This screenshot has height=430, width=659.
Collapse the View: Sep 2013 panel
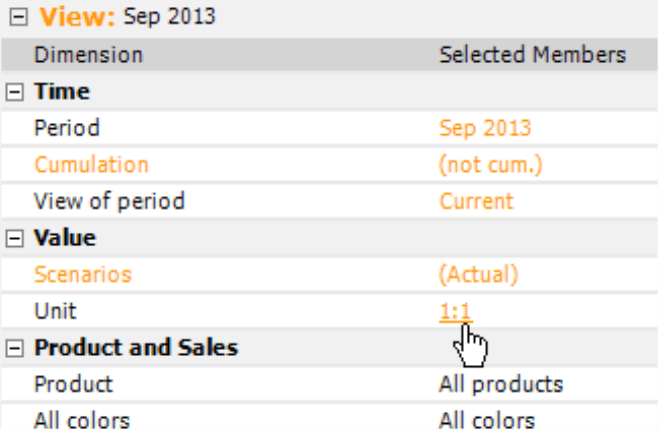[x=18, y=17]
